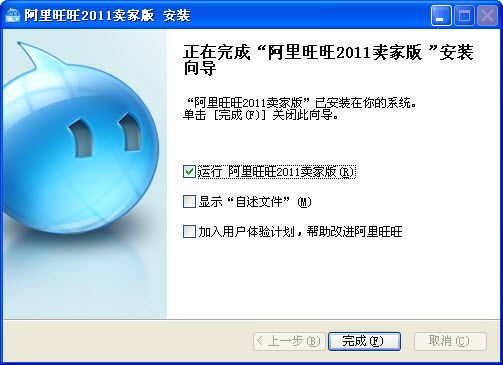
Task: Click the heading 正在完成 安装向导
Action: click(328, 60)
